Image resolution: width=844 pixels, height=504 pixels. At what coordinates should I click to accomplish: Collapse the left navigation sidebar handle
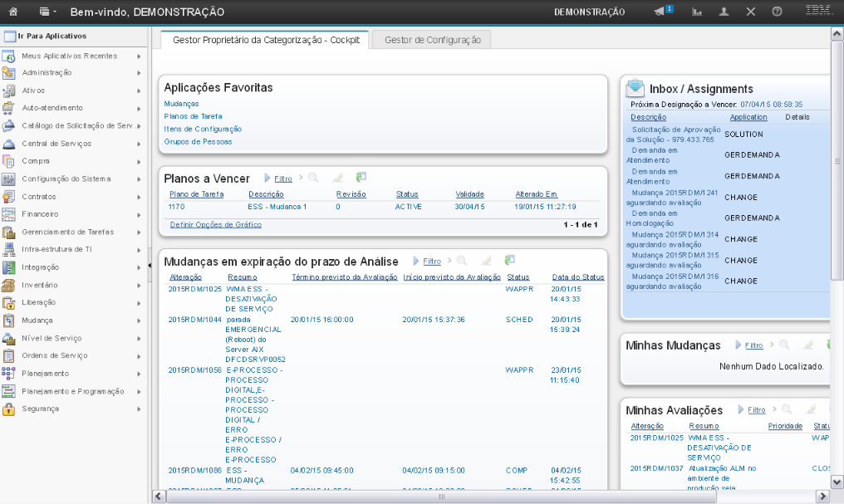(x=150, y=265)
